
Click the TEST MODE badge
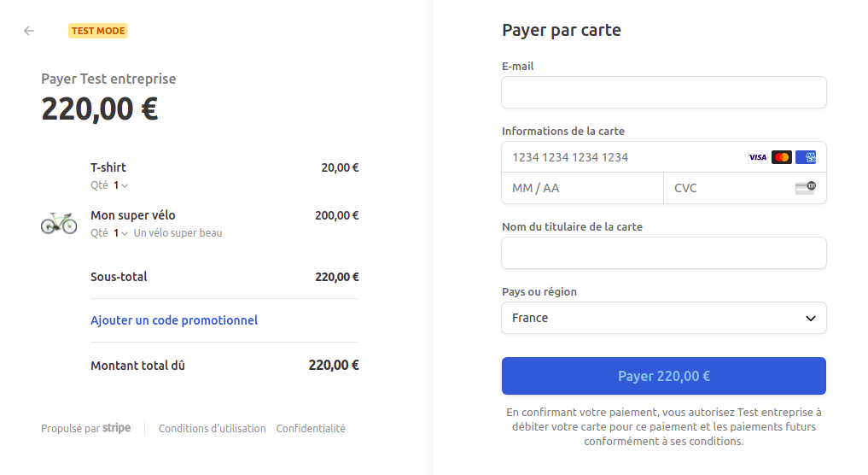point(98,31)
